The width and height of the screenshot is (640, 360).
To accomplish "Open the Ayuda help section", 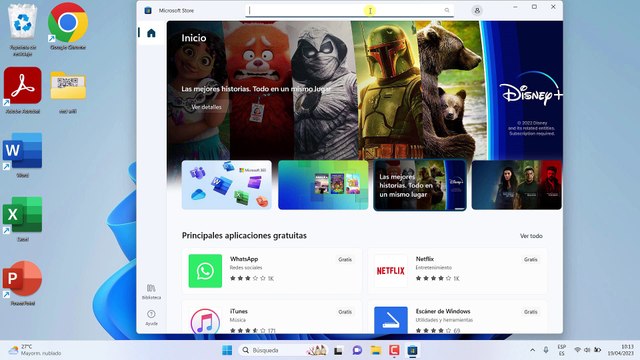I will click(x=151, y=318).
